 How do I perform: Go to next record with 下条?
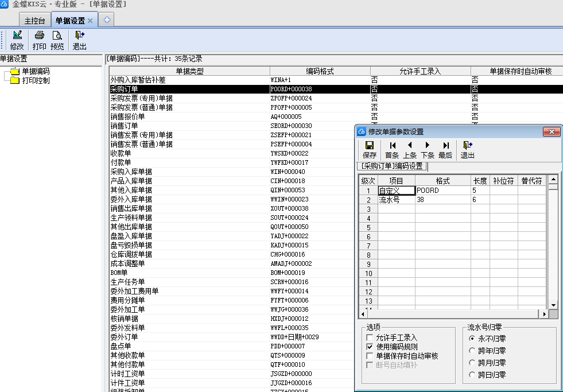click(x=428, y=145)
